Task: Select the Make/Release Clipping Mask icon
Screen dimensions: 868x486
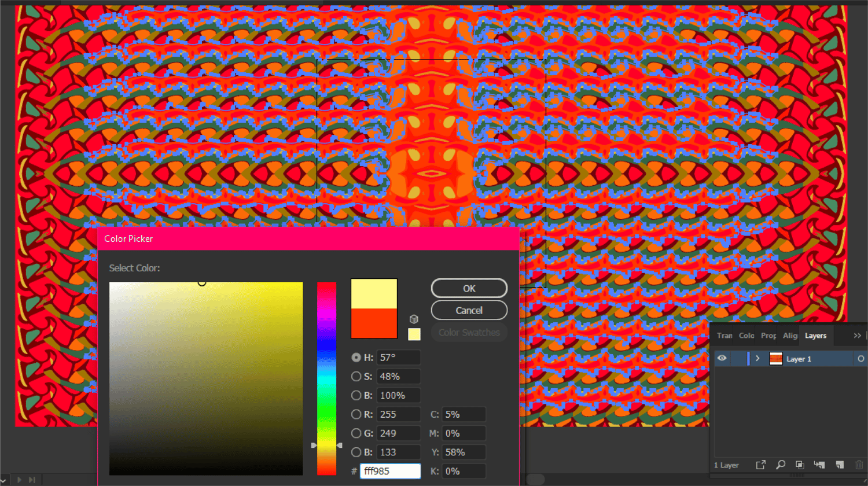Action: (800, 465)
